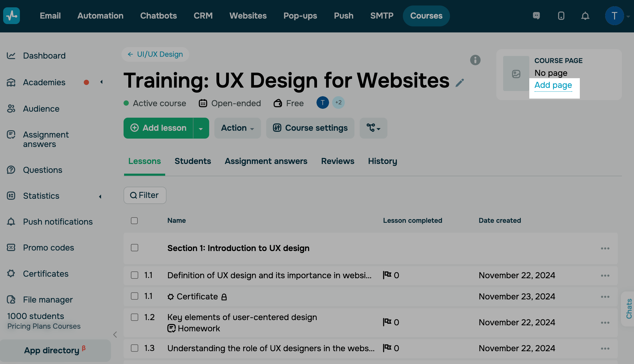Click the mobile phone icon in header
This screenshot has height=364, width=634.
tap(561, 16)
